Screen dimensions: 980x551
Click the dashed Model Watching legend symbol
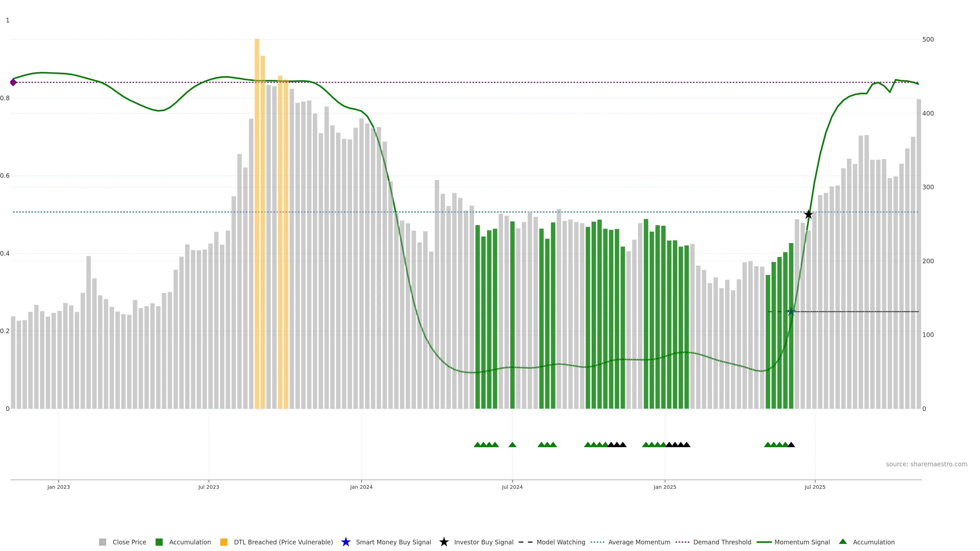click(525, 542)
